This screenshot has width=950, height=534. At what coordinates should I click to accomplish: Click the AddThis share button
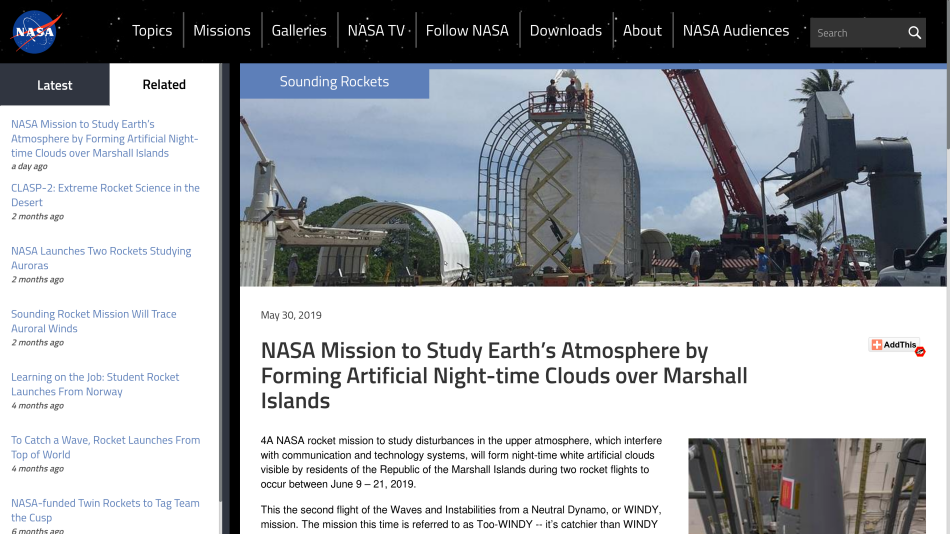(894, 345)
